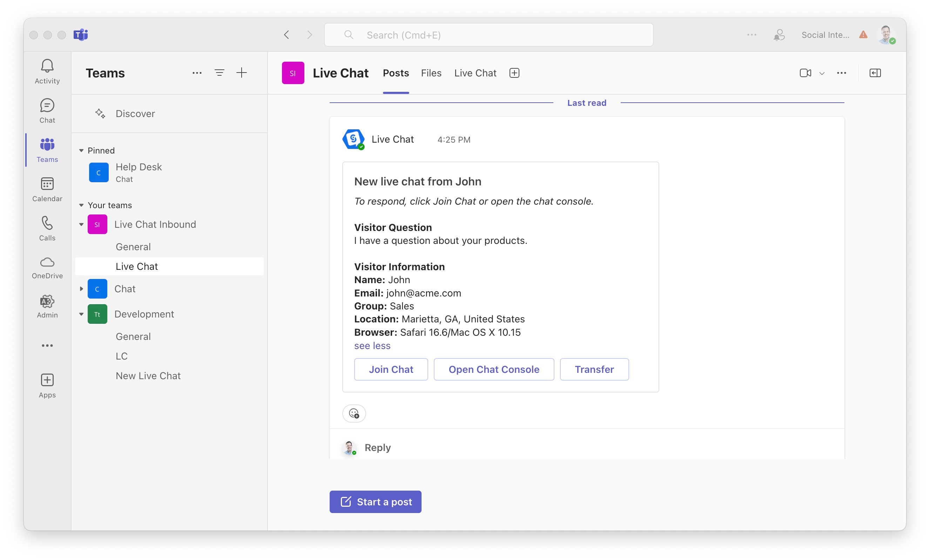Start a meeting with the camera icon

click(806, 73)
